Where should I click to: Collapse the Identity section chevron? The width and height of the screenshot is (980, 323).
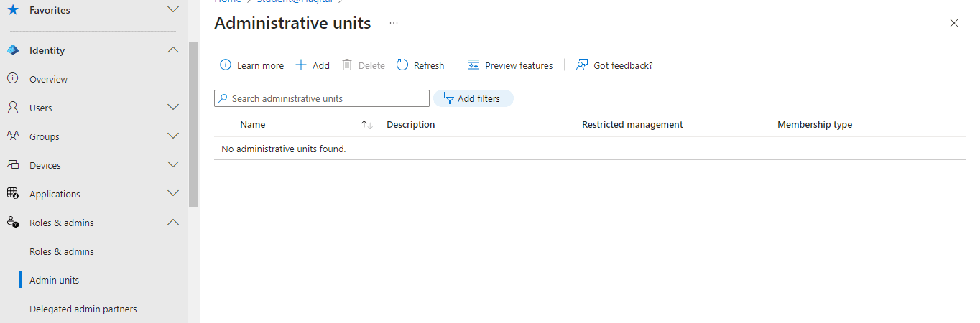(172, 50)
